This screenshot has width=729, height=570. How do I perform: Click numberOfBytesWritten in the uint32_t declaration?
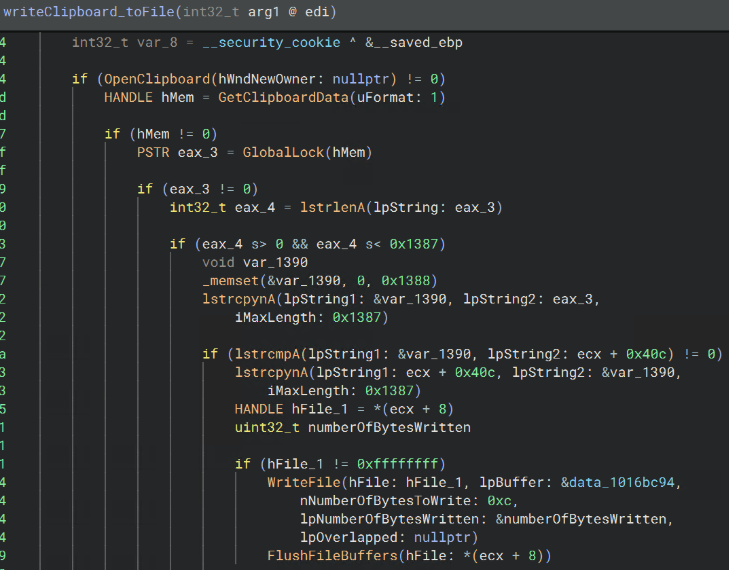[389, 427]
